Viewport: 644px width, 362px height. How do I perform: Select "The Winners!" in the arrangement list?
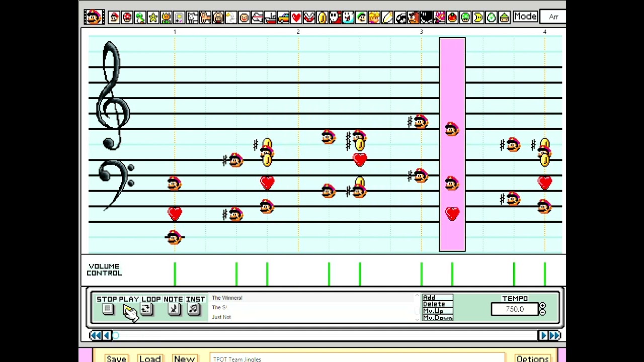click(x=227, y=298)
